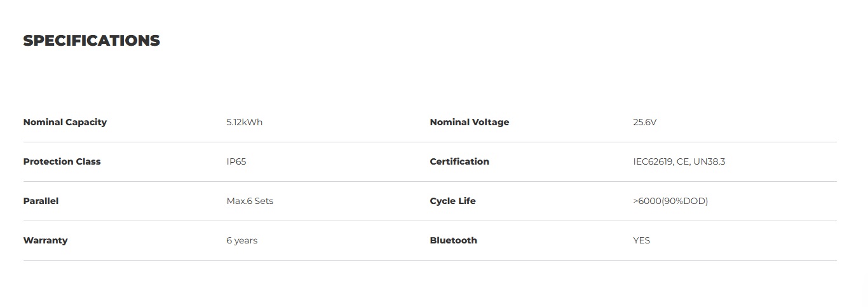Click the 25.6V voltage value
This screenshot has width=868, height=307.
coord(644,122)
